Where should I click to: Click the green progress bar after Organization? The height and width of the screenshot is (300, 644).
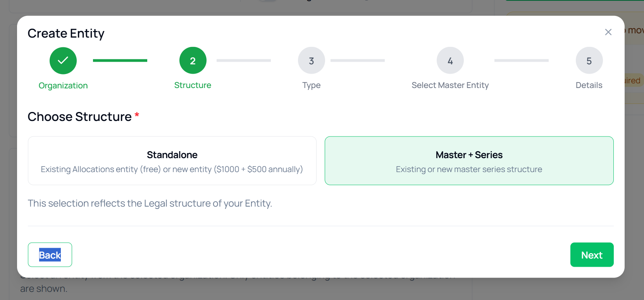pyautogui.click(x=120, y=60)
